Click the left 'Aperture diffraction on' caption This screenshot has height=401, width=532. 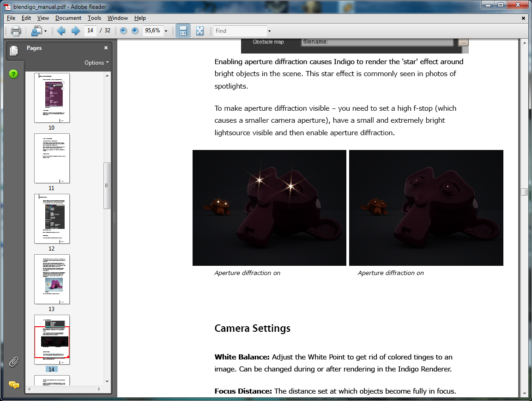(x=248, y=273)
